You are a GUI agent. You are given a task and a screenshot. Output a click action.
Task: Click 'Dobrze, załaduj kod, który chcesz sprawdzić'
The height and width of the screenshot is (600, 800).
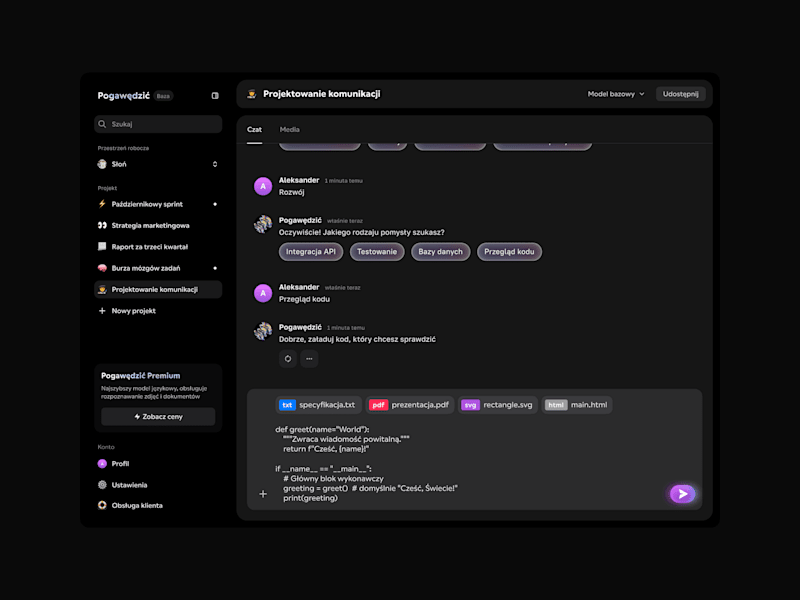tap(357, 339)
